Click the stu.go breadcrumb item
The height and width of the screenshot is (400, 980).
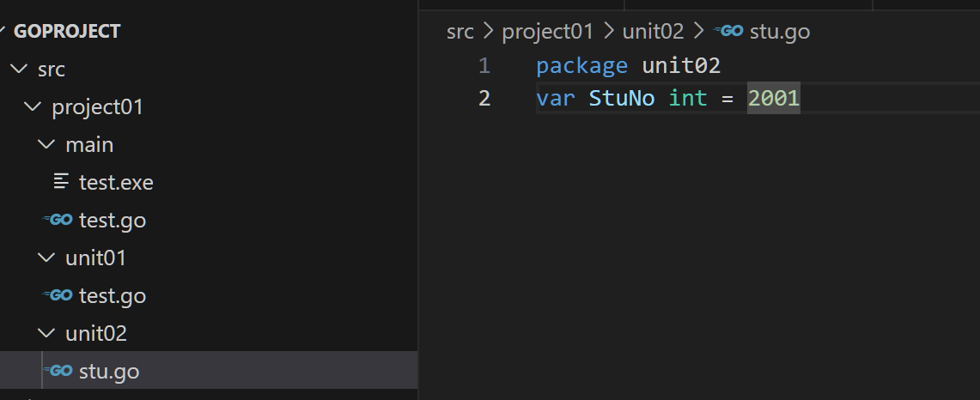[780, 32]
